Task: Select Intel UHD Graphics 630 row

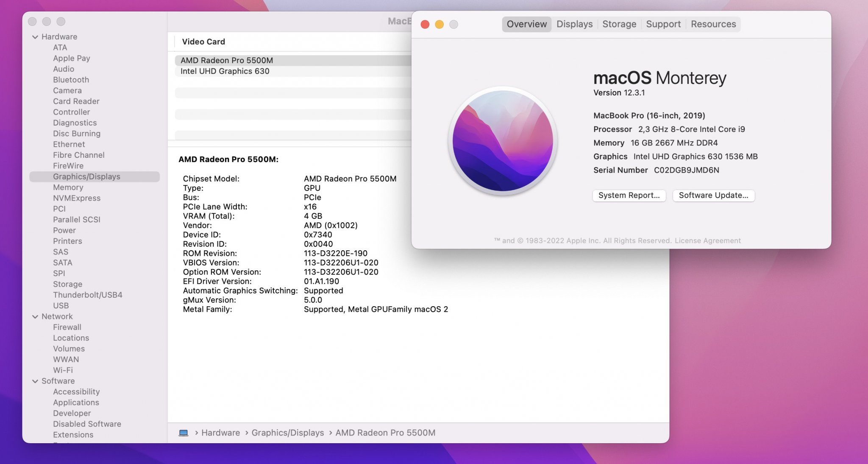Action: pyautogui.click(x=293, y=71)
